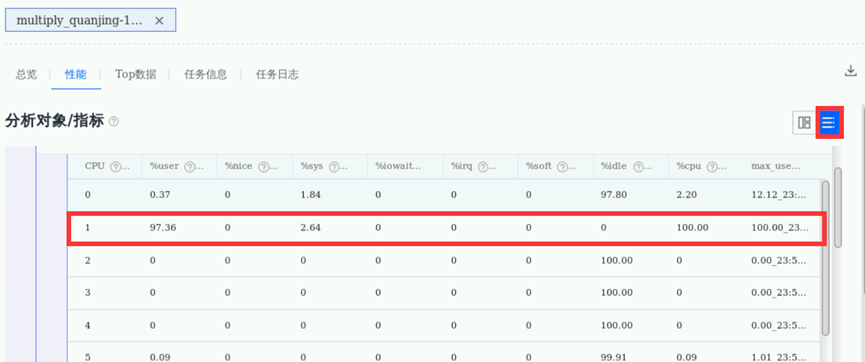
Task: Click the 97.80 %idle value
Action: (613, 195)
